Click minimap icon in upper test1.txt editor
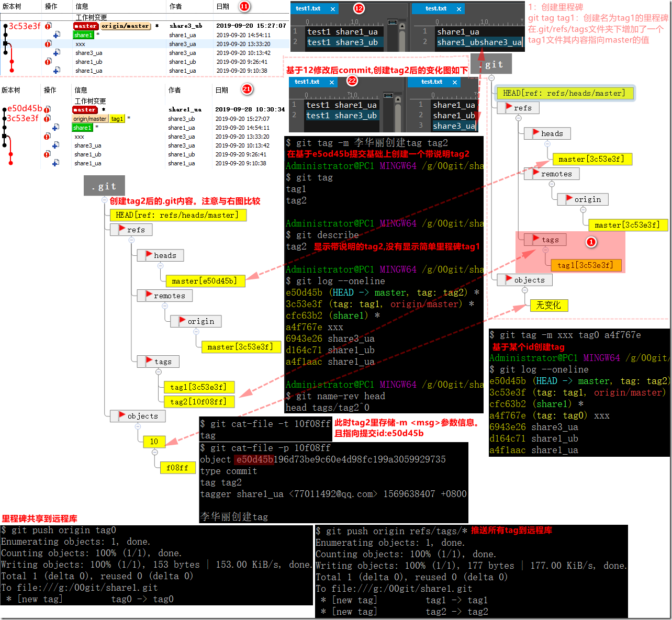 pos(393,21)
